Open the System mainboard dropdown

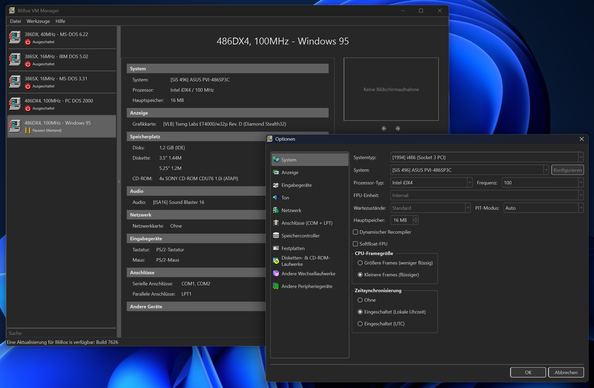click(469, 170)
